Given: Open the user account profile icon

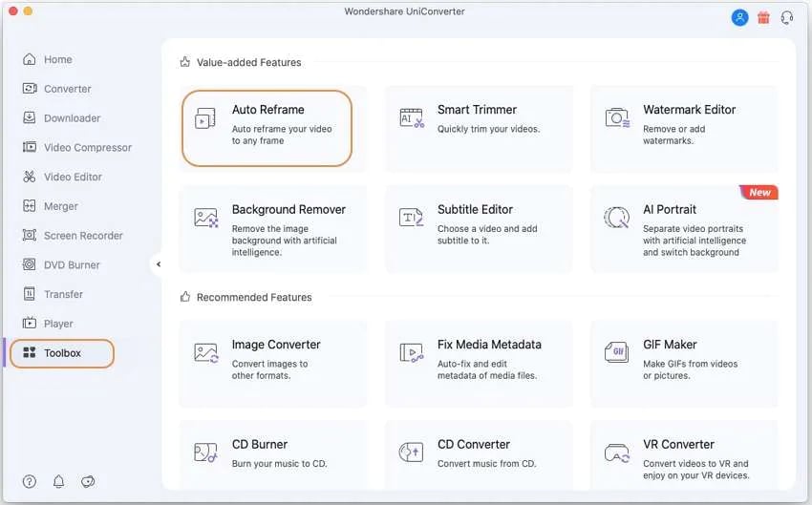Looking at the screenshot, I should coord(739,17).
